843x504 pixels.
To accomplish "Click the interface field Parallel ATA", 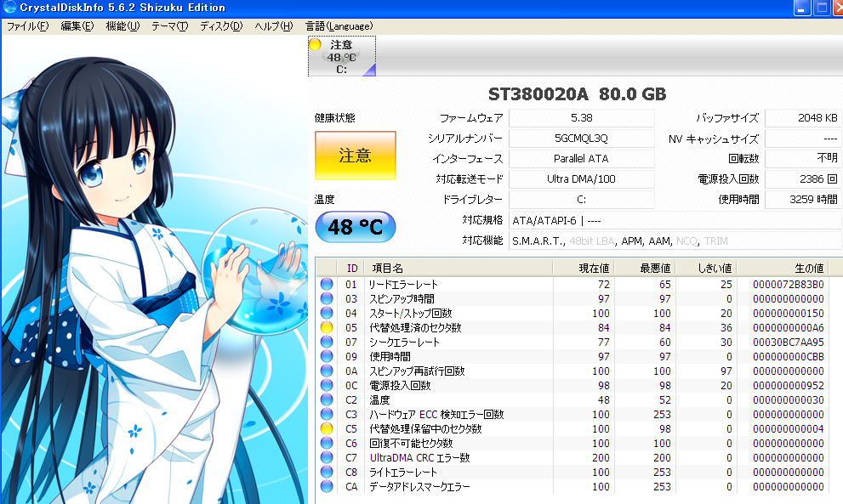I will (x=582, y=158).
